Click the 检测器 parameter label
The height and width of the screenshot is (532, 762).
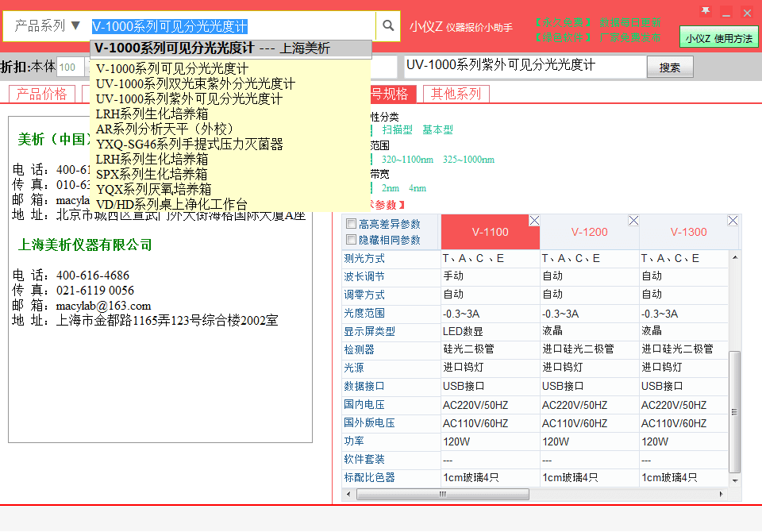[x=359, y=349]
